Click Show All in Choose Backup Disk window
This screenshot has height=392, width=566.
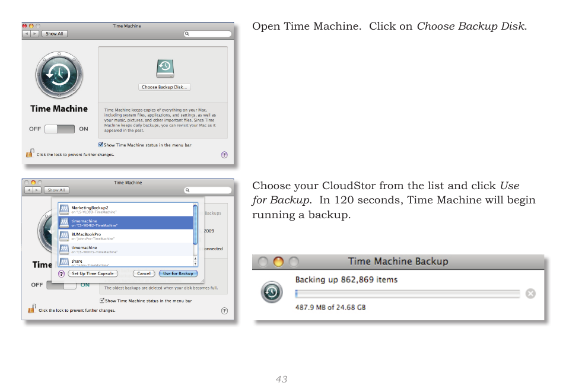[55, 34]
